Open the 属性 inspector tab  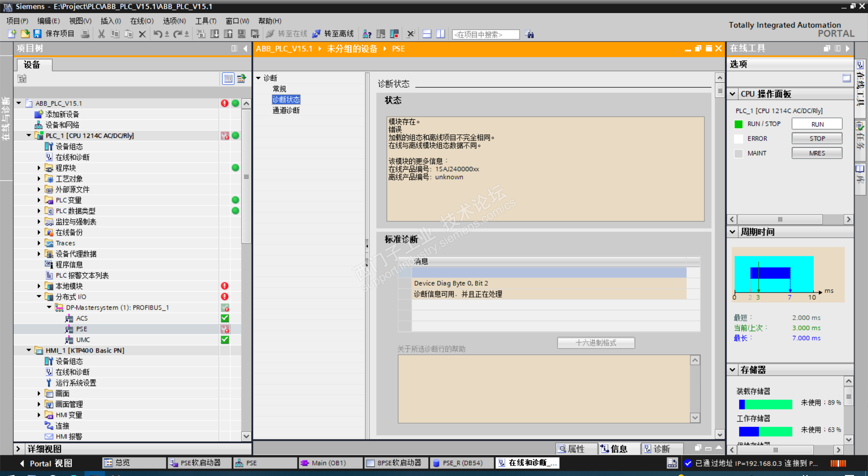point(576,449)
